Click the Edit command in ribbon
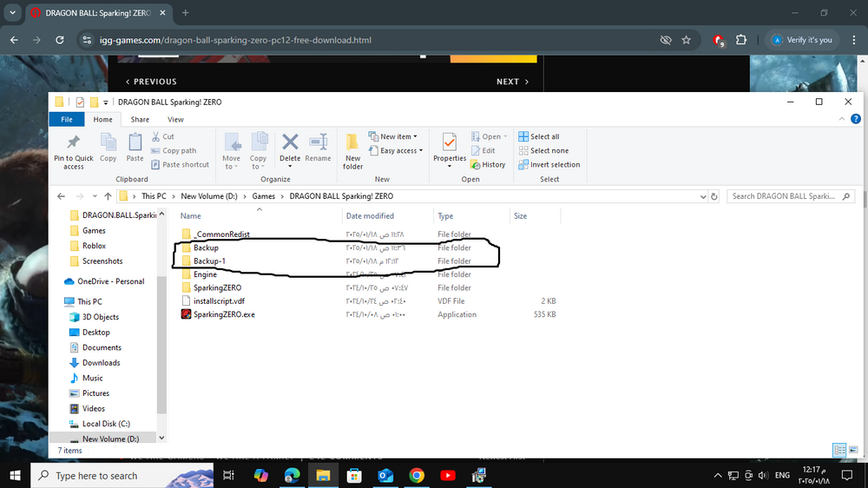This screenshot has width=868, height=488. click(x=483, y=151)
